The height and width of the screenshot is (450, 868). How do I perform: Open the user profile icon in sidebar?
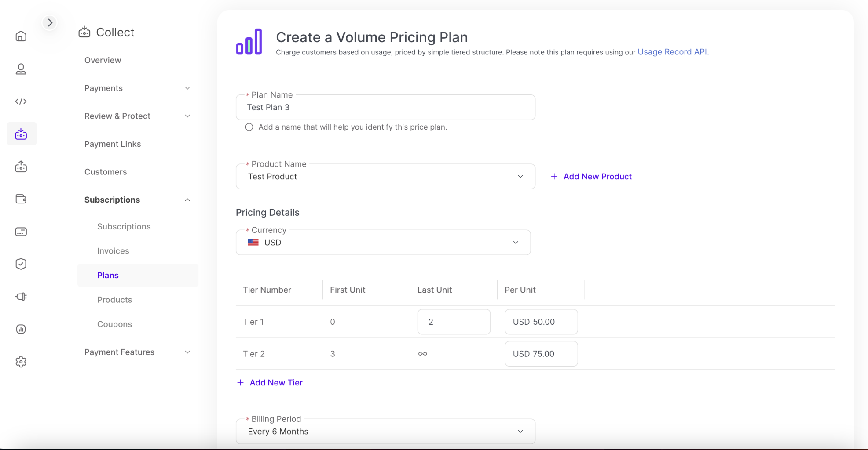coord(21,69)
